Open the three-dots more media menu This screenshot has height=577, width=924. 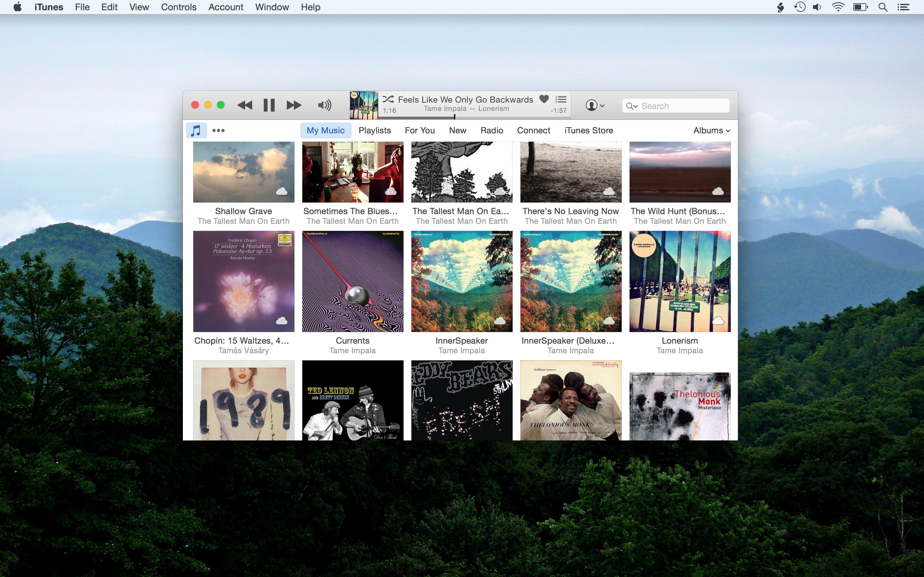pyautogui.click(x=218, y=130)
